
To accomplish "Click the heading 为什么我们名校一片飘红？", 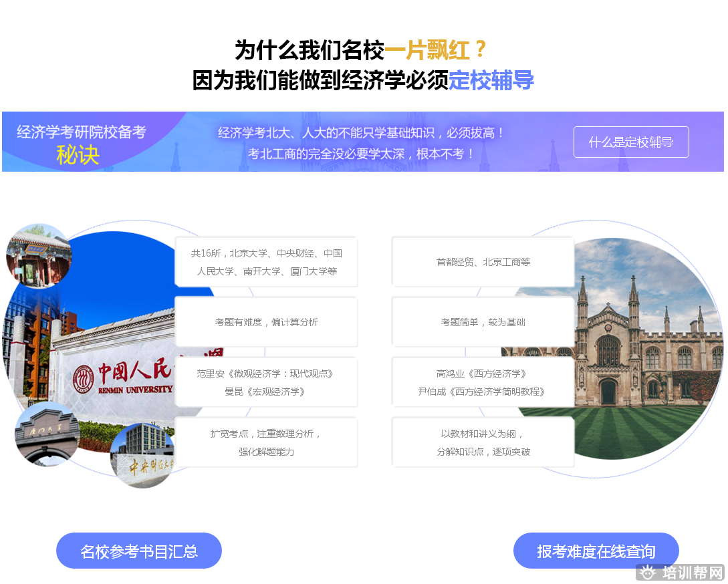I will [360, 49].
